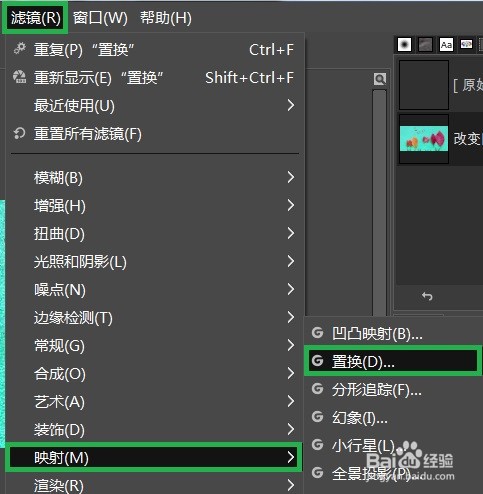Select 重置所有滤镜(F) entry
483x494 pixels.
pyautogui.click(x=155, y=134)
